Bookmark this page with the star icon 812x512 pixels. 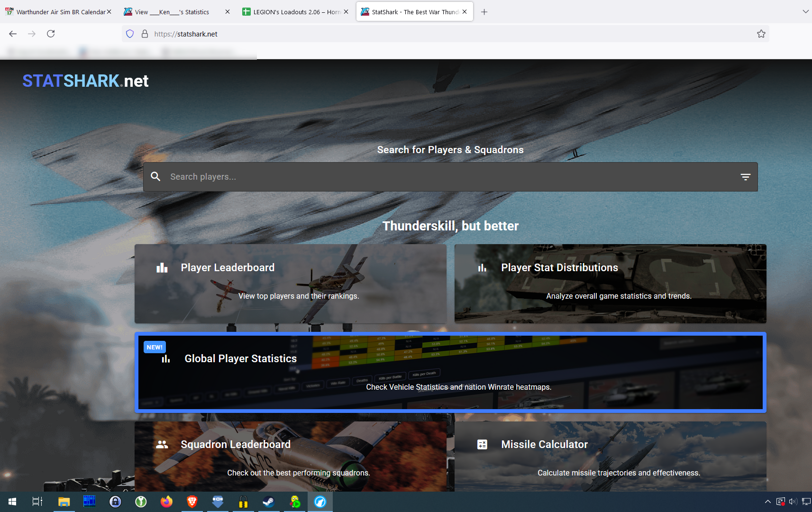pos(761,34)
